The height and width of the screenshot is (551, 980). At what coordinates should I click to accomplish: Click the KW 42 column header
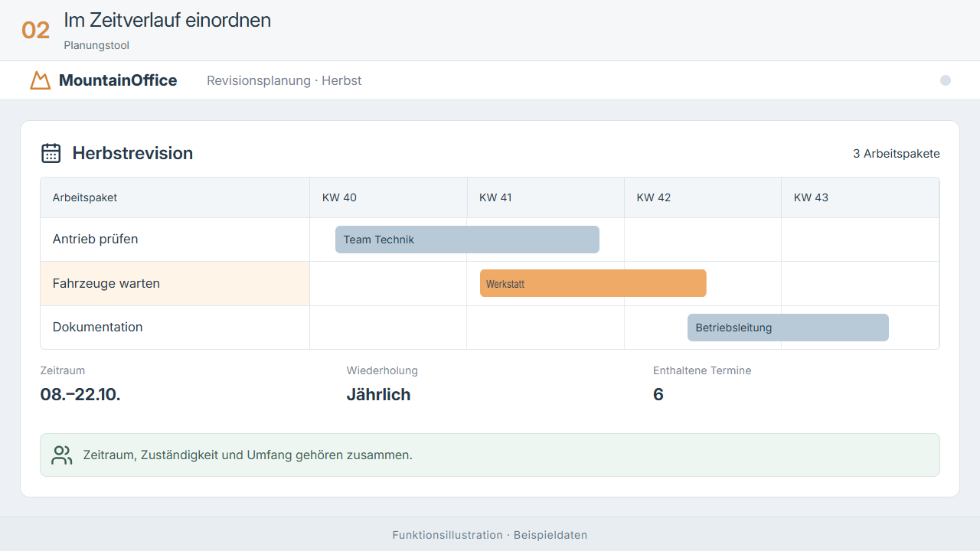703,197
